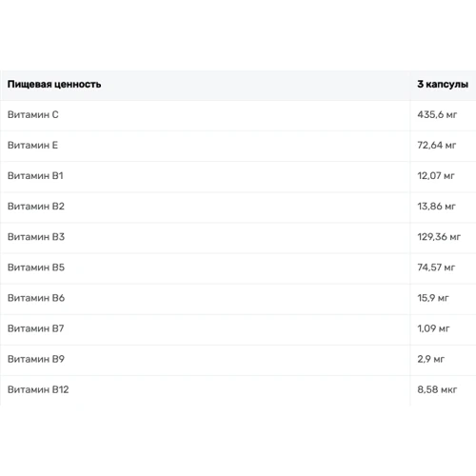
Task: Click the value '8,58 мкг'
Action: [x=437, y=389]
